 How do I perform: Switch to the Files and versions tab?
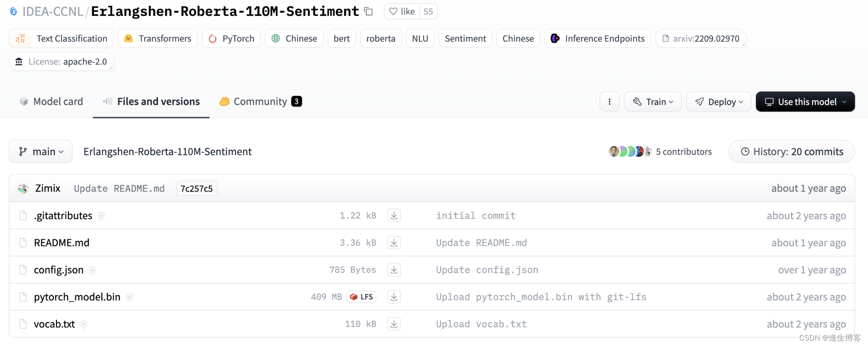tap(151, 102)
